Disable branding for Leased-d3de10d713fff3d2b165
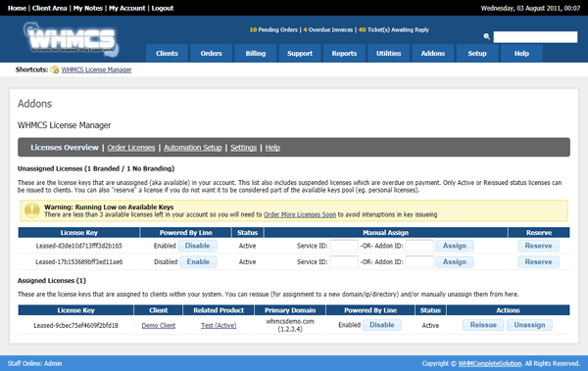The image size is (588, 371). (197, 246)
